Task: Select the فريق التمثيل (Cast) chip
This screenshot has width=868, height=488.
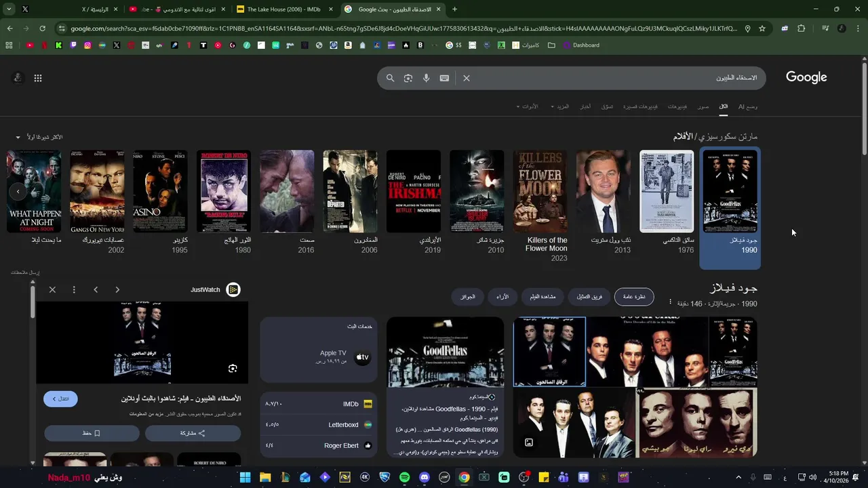Action: tap(589, 296)
